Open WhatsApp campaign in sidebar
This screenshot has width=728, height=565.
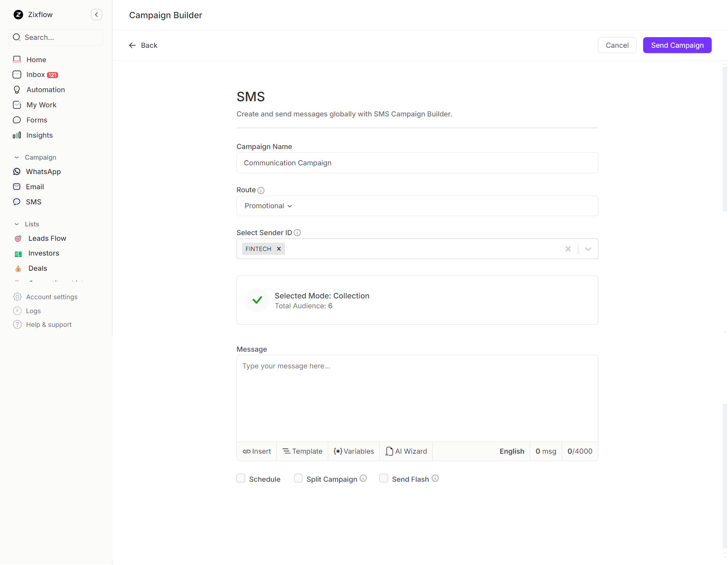coord(43,172)
